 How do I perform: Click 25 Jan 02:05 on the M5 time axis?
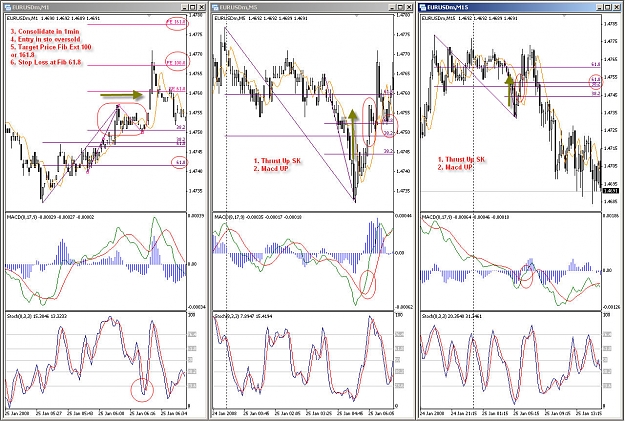click(x=285, y=413)
